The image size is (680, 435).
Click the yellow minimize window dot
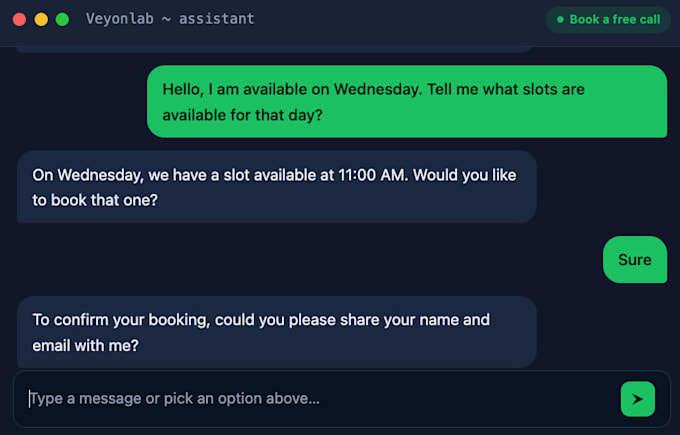41,20
